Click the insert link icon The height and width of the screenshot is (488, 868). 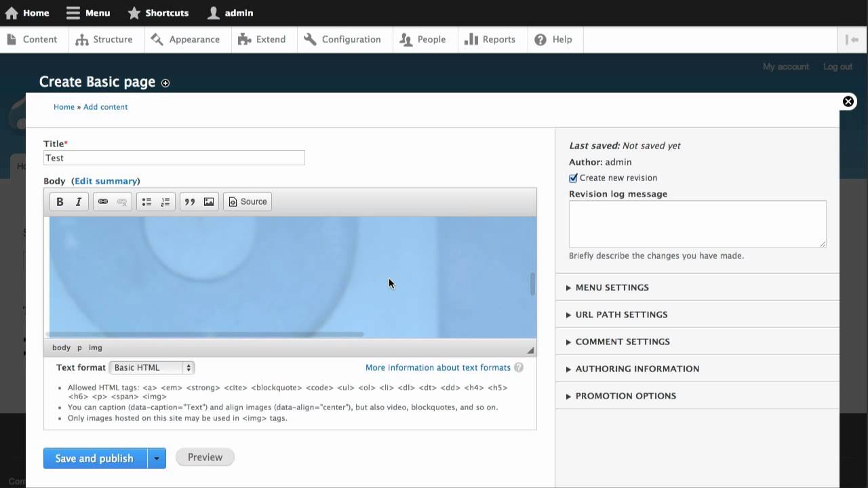[x=103, y=201]
